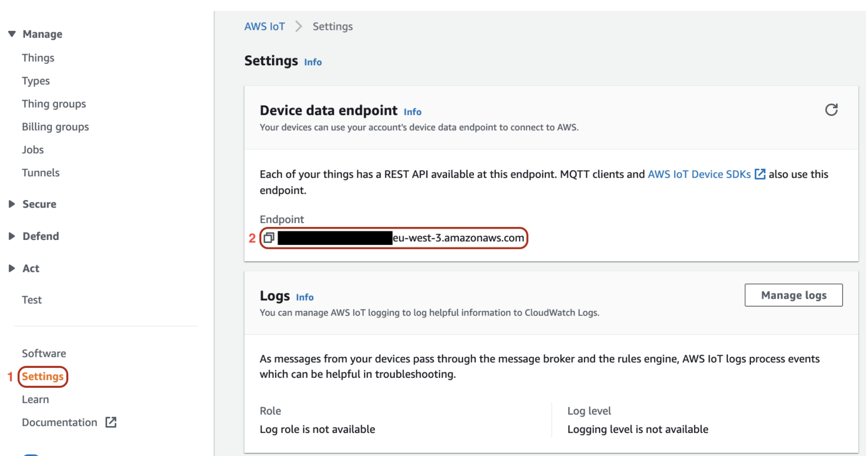The width and height of the screenshot is (868, 456).
Task: Open external link icon after AWS IoT Device SDKs
Action: point(760,174)
